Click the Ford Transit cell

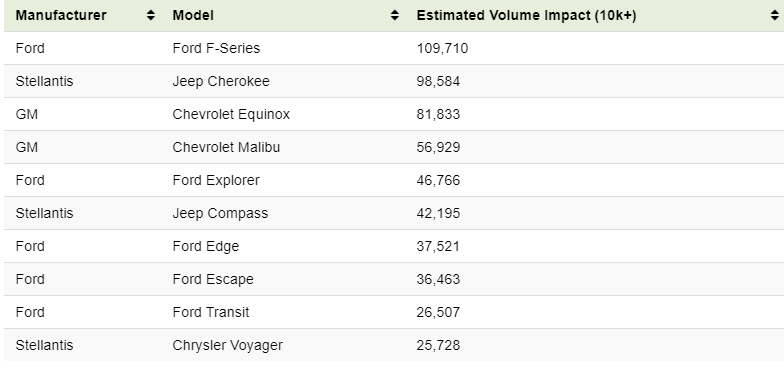pos(210,312)
